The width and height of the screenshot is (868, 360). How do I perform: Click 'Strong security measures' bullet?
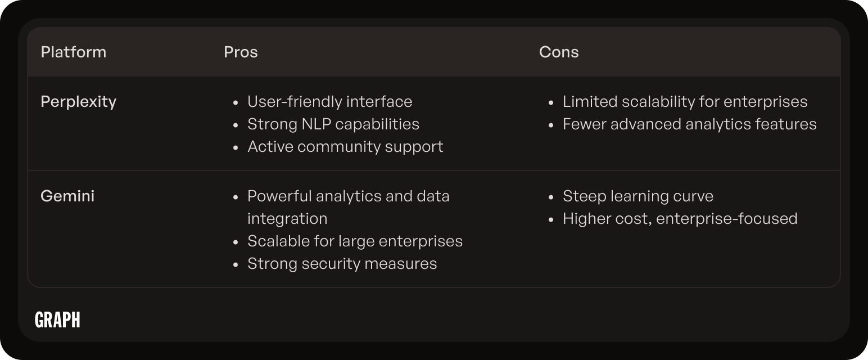[x=342, y=264]
